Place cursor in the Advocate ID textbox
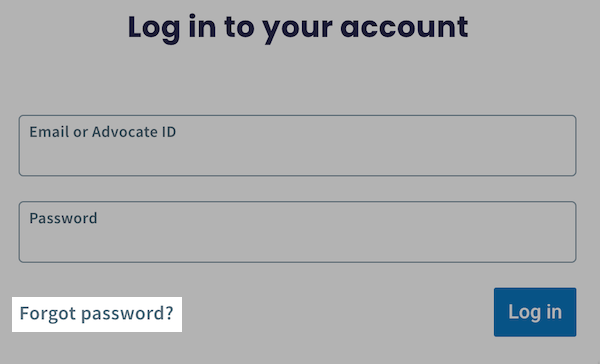 (x=297, y=145)
